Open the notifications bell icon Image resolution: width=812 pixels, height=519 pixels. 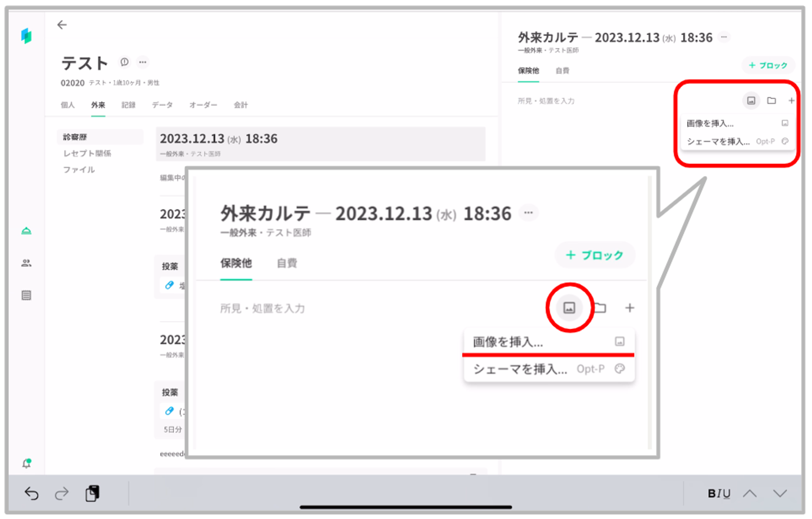(x=26, y=463)
